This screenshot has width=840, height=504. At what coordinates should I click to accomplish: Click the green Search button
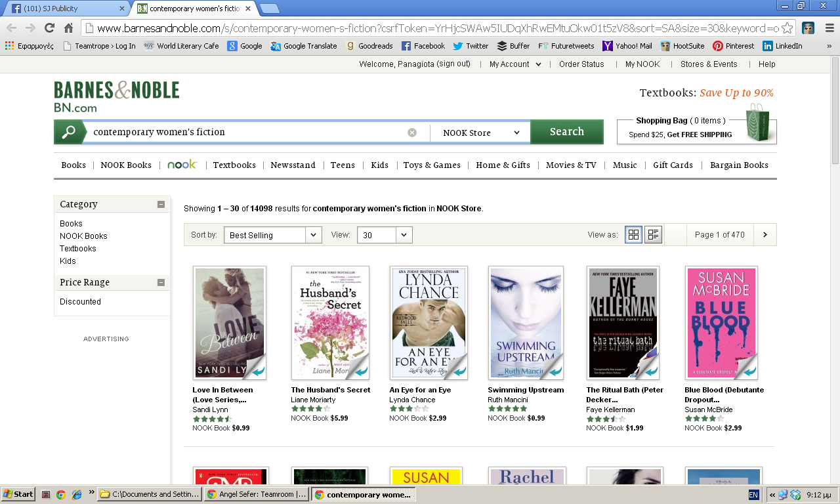[567, 132]
